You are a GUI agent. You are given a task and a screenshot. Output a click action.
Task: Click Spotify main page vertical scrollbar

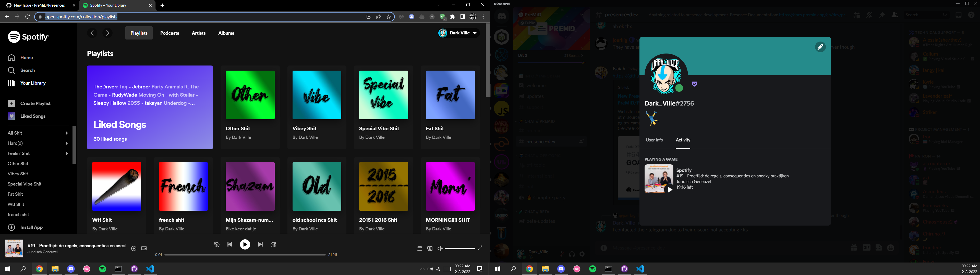coord(487,60)
